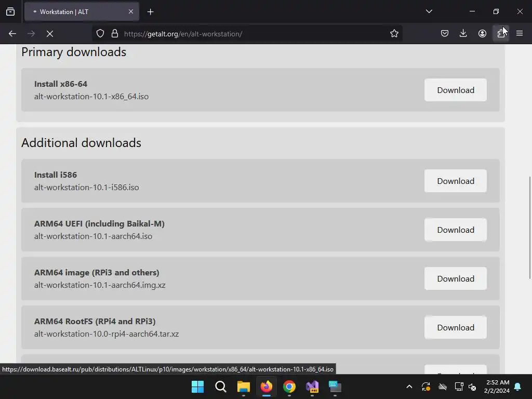Open Firefox View recent browsing
The image size is (532, 399).
click(10, 12)
